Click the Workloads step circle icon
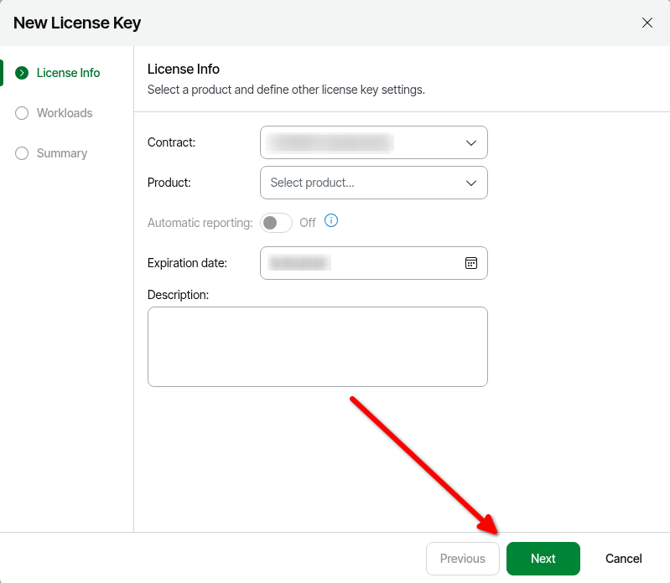Screen dimensions: 670x583 (x=22, y=113)
